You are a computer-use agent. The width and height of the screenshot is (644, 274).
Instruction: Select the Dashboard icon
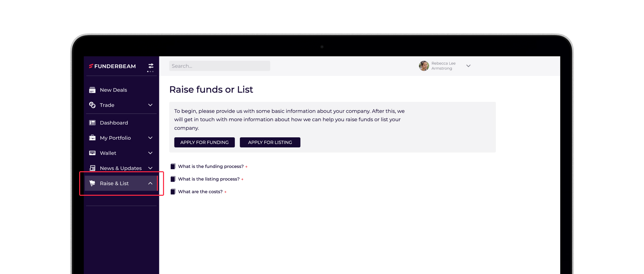point(92,123)
